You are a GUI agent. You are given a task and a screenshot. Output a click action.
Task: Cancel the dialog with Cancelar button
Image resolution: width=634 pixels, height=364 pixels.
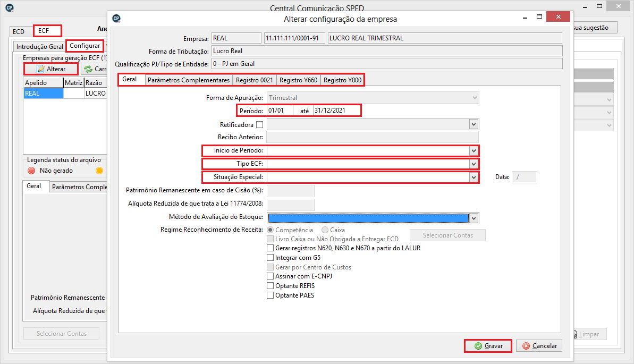point(539,346)
